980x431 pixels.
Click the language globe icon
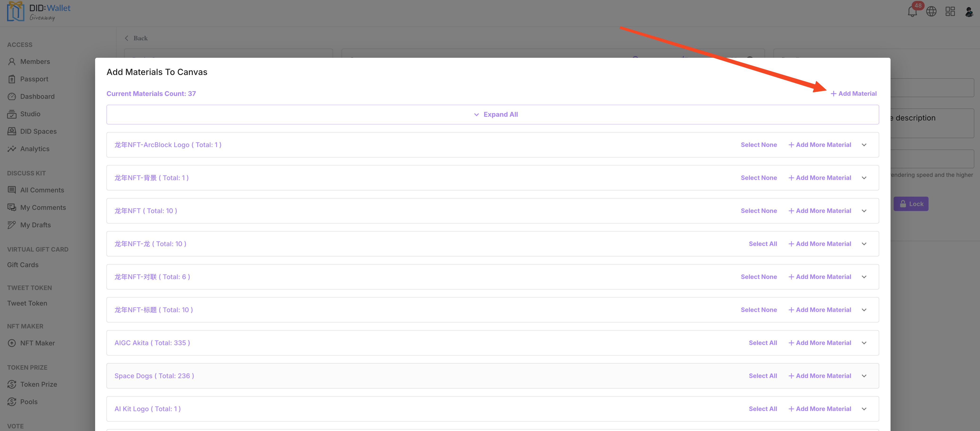point(931,12)
